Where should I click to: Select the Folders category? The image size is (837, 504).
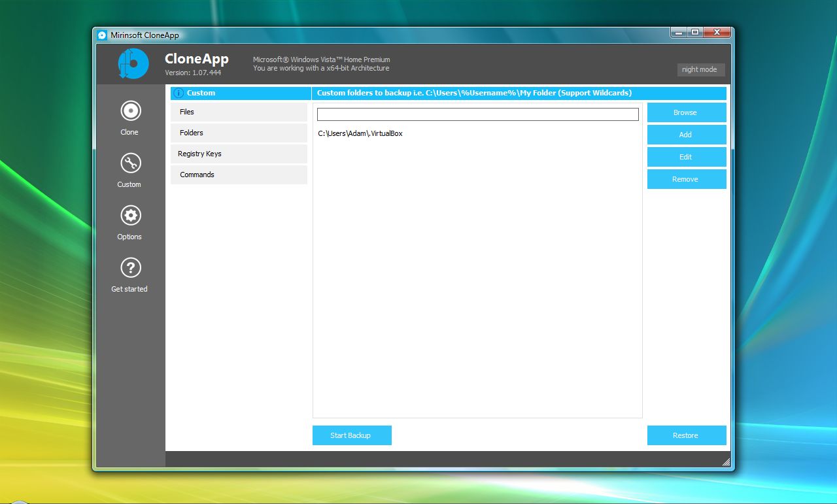239,133
